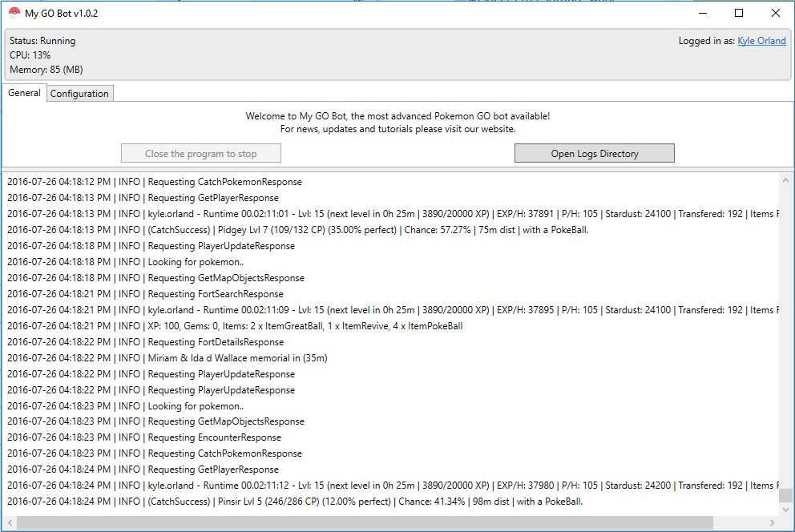Image resolution: width=795 pixels, height=532 pixels.
Task: Select the 04:18:23 CatchPokemonResponse log line
Action: point(155,453)
